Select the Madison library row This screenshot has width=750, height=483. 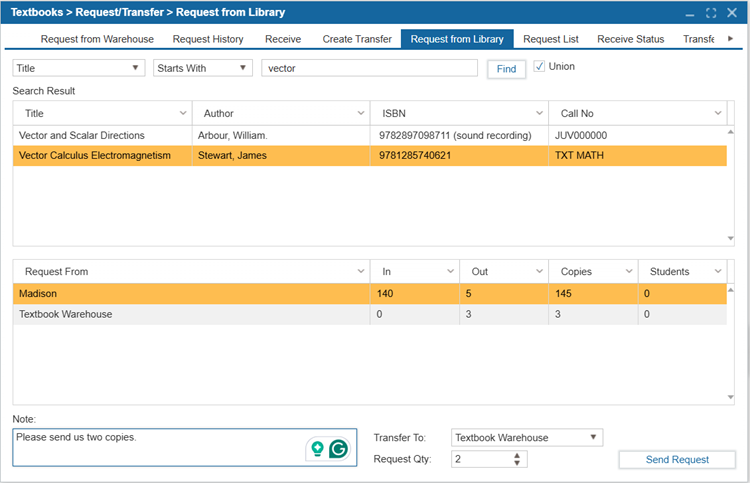click(370, 294)
